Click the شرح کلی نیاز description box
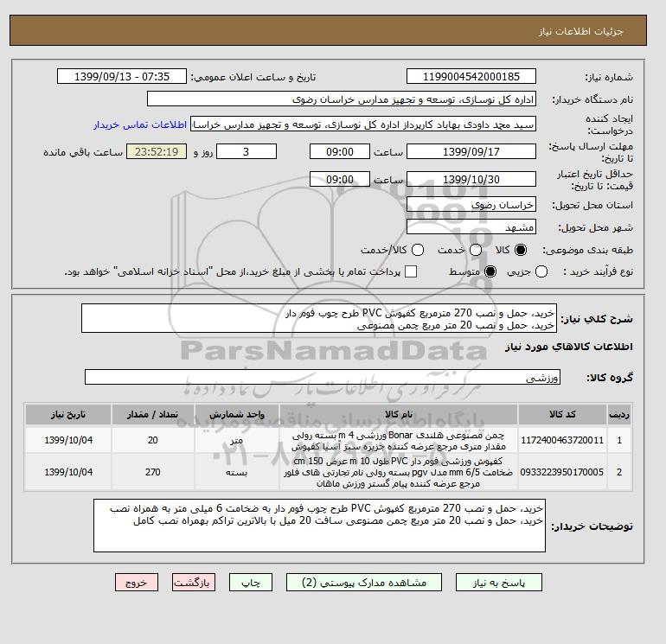 319,318
